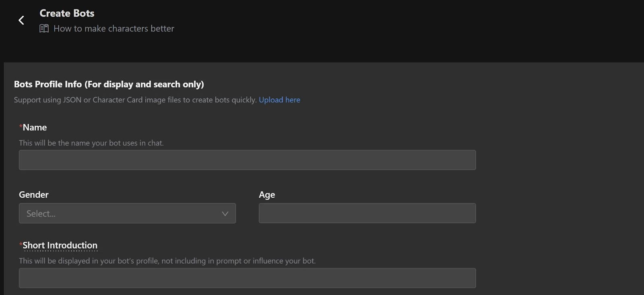This screenshot has height=295, width=644.
Task: Focus the Name input field
Action: click(247, 160)
